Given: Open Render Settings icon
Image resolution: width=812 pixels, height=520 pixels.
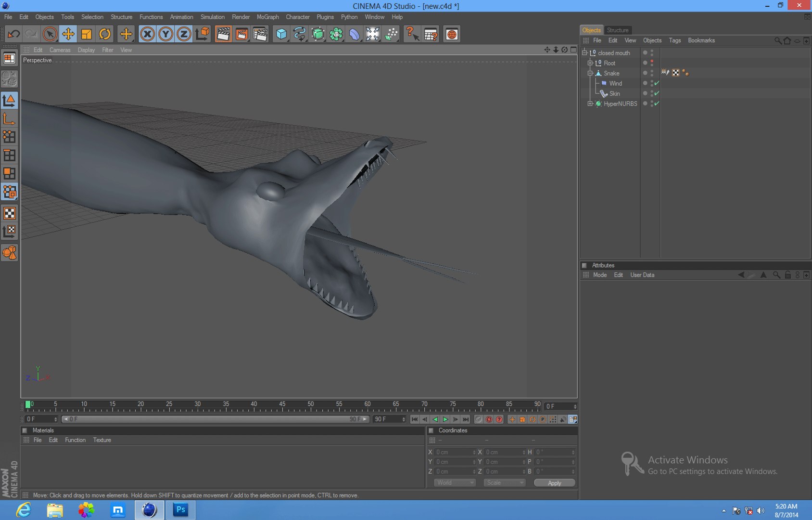Looking at the screenshot, I should point(260,34).
